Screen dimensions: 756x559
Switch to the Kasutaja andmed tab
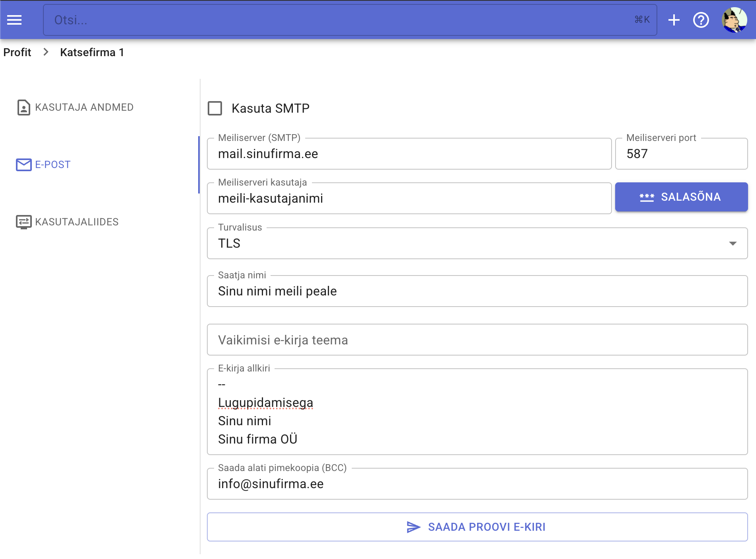tap(84, 107)
